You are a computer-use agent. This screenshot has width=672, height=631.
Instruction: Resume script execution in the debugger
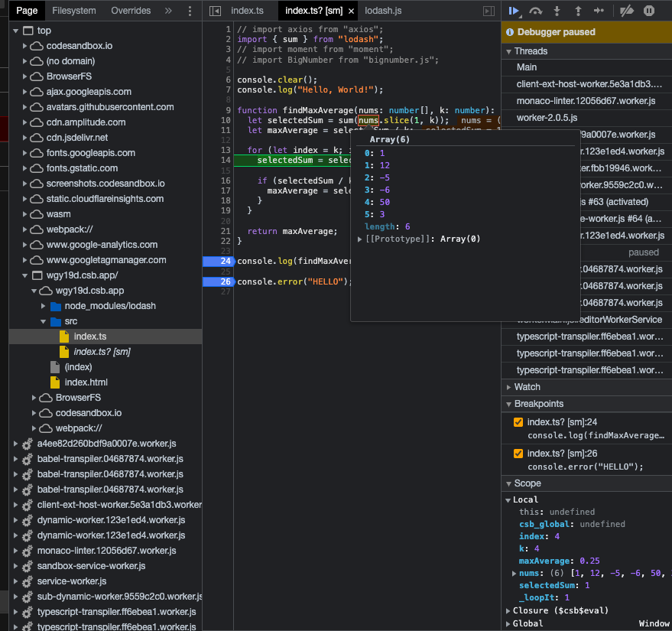pos(513,11)
